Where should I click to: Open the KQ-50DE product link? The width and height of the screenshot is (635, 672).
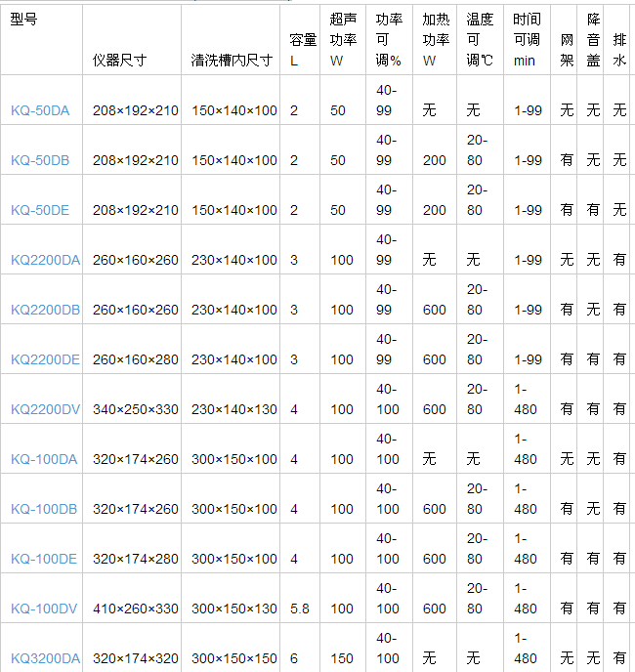point(40,210)
